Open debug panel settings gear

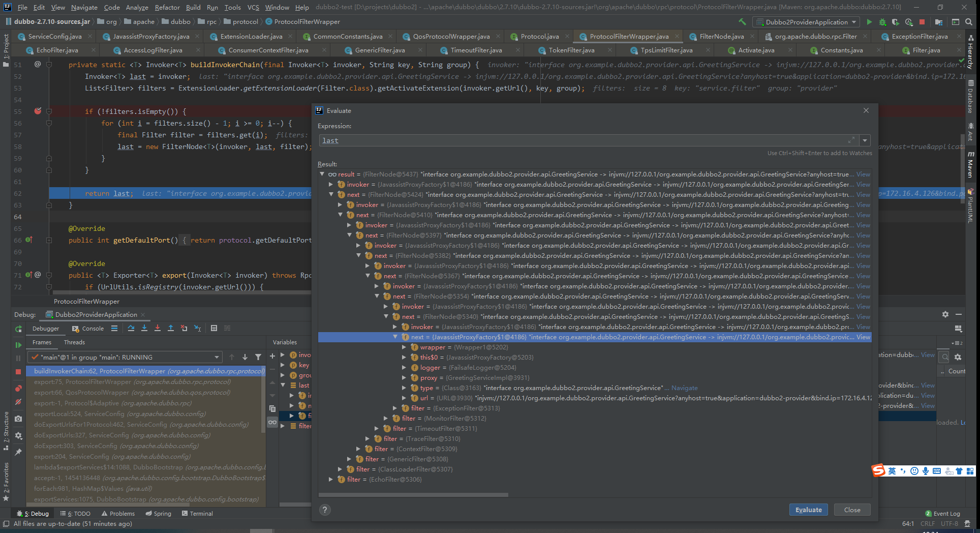945,314
